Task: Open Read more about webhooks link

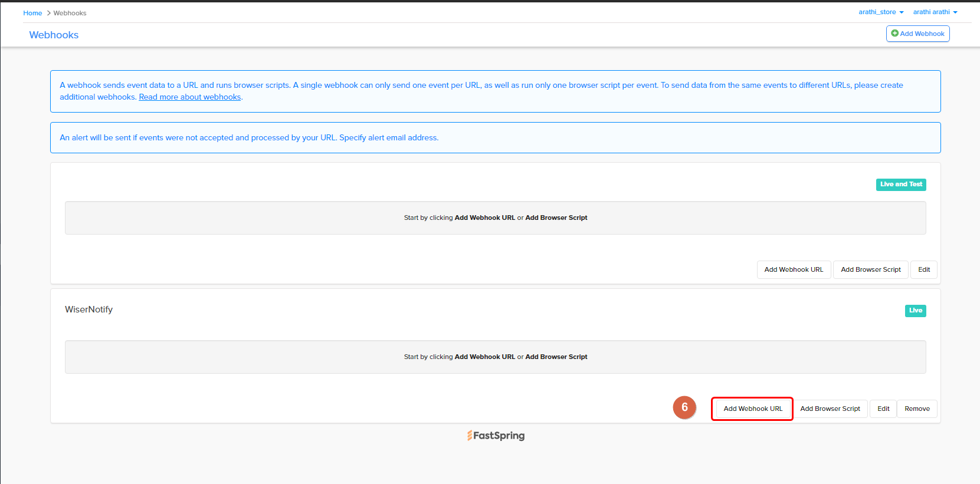Action: 190,97
